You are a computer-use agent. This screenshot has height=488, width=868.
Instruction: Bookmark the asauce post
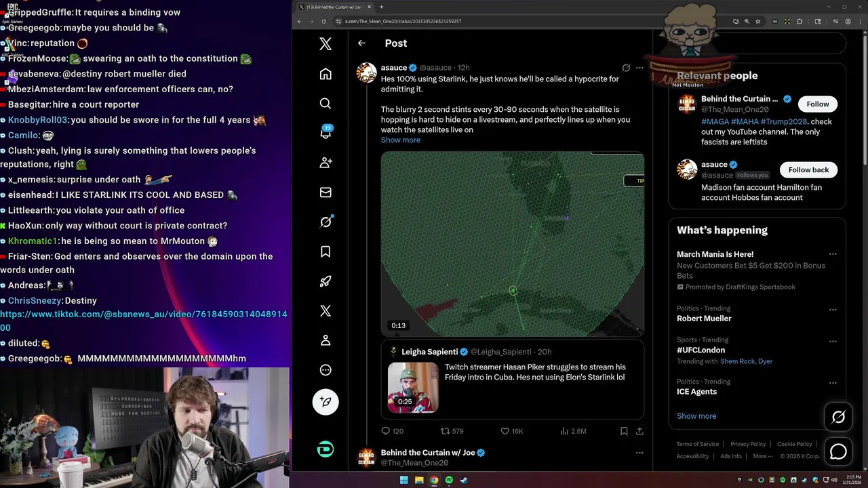point(624,431)
